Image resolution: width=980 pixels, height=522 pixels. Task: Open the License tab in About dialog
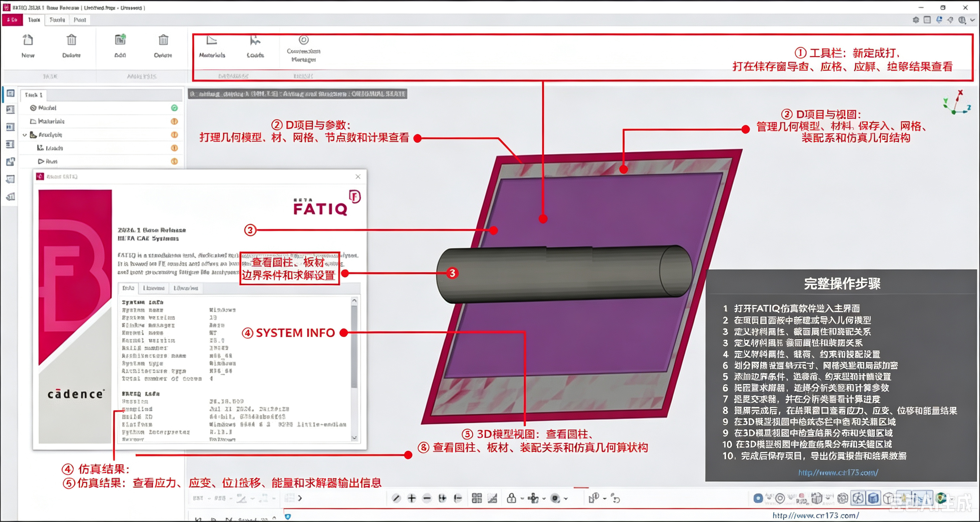154,288
